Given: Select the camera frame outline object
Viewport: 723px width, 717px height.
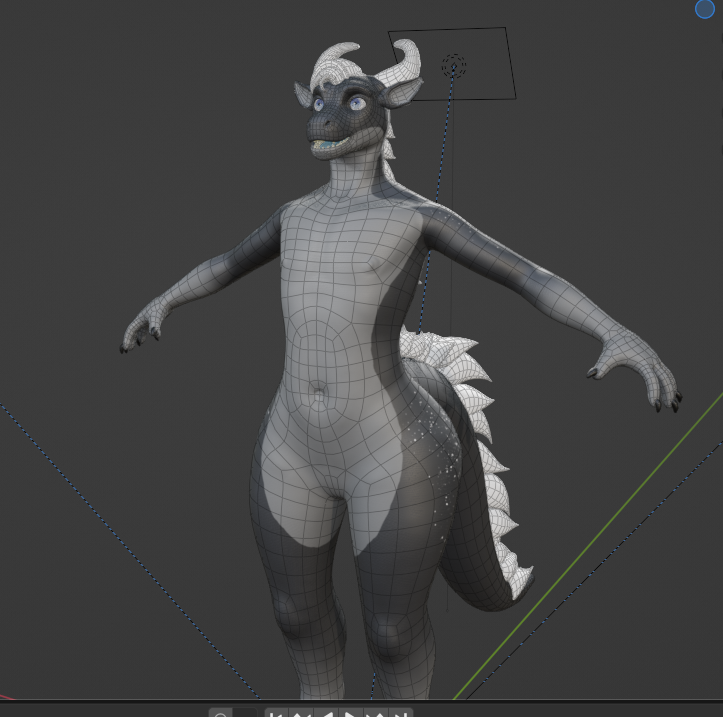Looking at the screenshot, I should [x=452, y=63].
